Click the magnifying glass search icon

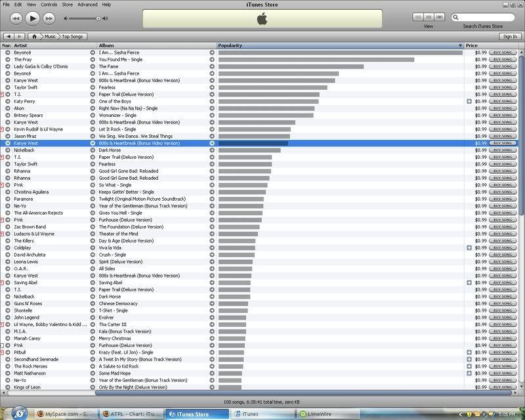pos(455,17)
